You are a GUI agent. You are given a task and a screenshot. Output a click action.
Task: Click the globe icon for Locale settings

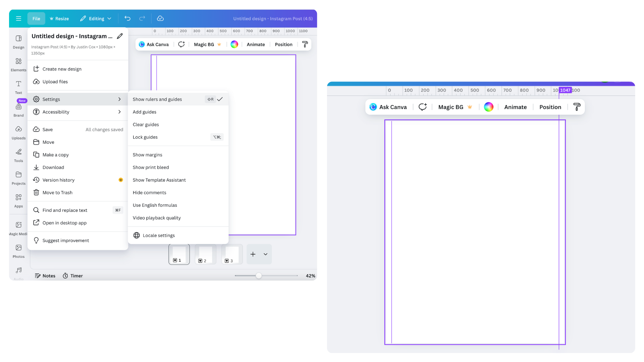click(137, 235)
